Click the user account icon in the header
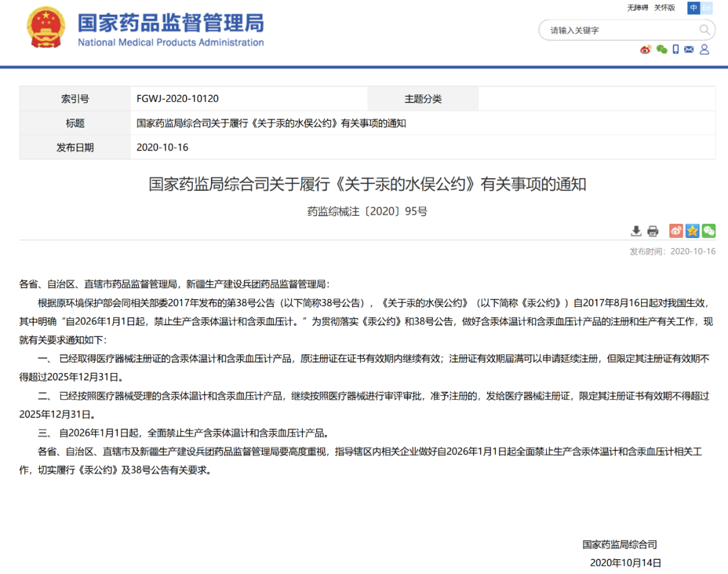Viewport: 728px width, 574px height. pyautogui.click(x=704, y=49)
